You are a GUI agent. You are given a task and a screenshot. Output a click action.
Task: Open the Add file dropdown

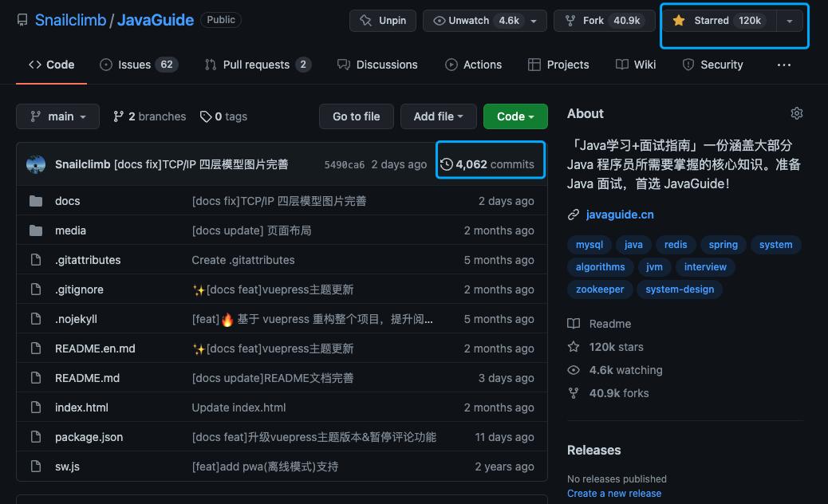pos(438,116)
